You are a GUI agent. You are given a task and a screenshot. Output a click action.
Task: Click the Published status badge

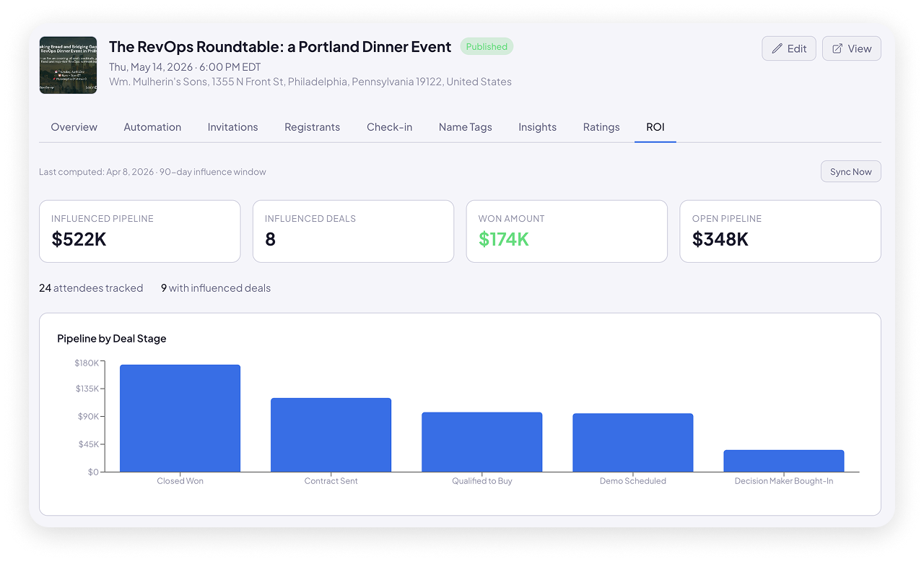(x=487, y=46)
